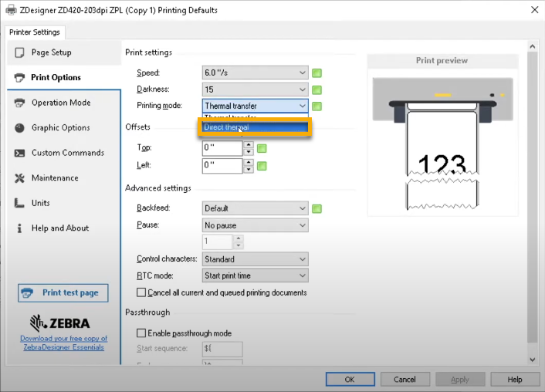Switch to the Printer Settings tab
545x392 pixels.
click(35, 32)
